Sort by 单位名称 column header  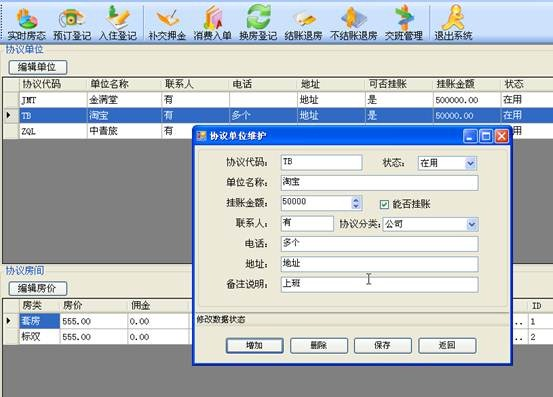(124, 84)
